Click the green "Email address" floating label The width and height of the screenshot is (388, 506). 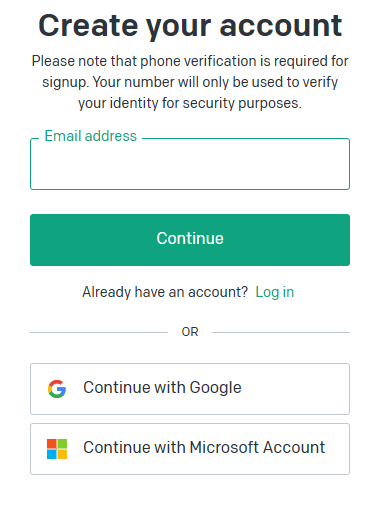pyautogui.click(x=91, y=136)
